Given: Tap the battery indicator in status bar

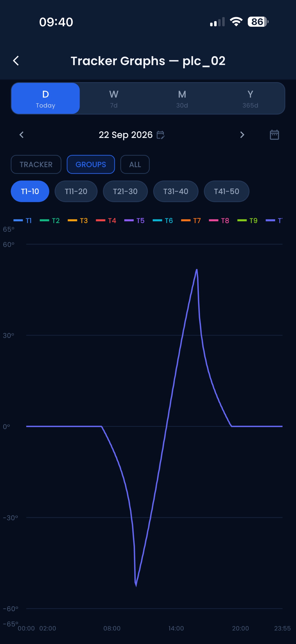Looking at the screenshot, I should point(258,22).
